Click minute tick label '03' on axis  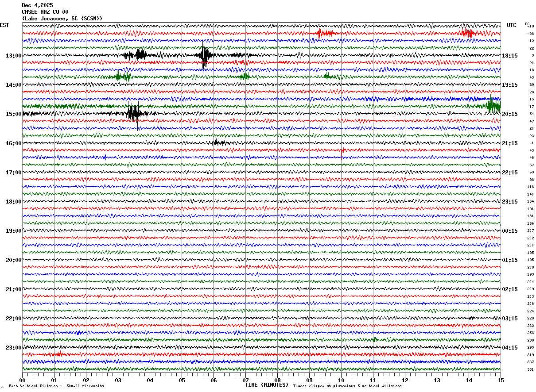[x=118, y=380]
